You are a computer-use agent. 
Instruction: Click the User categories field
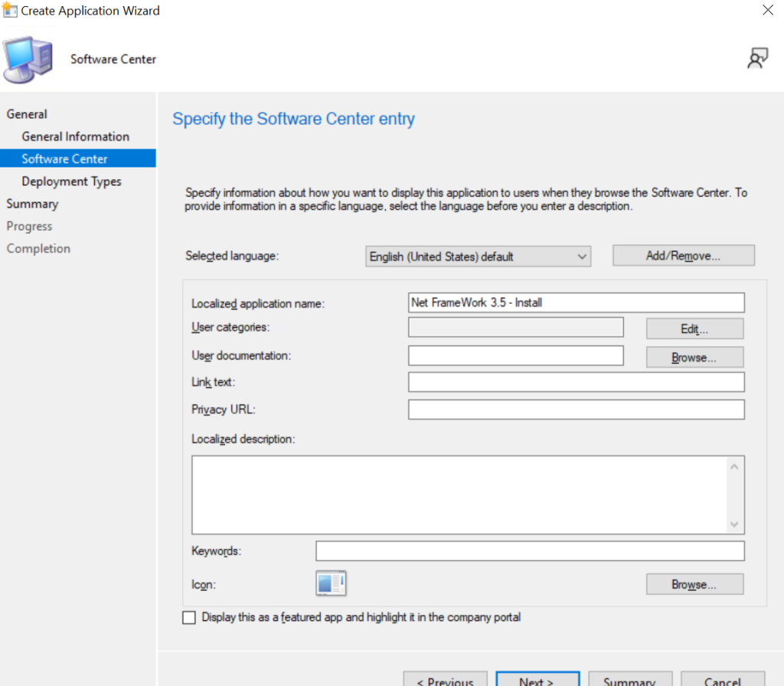click(515, 327)
